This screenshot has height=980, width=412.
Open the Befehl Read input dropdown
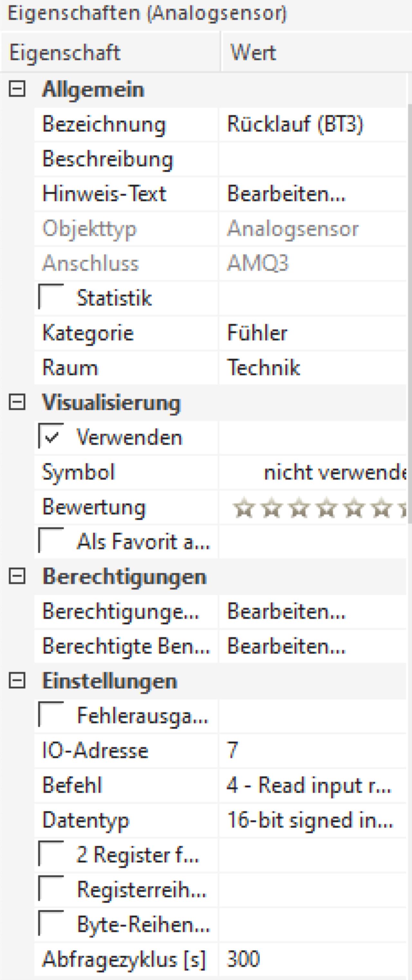(x=313, y=785)
